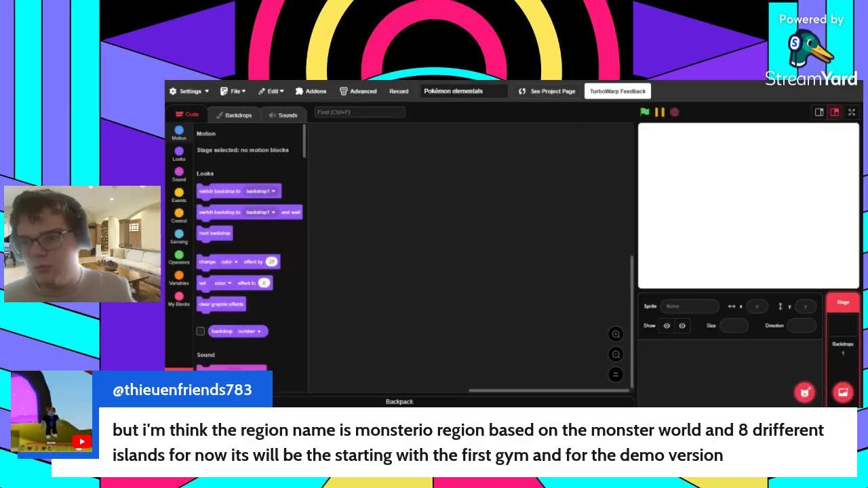Click the Sprite name input field
Image resolution: width=868 pixels, height=488 pixels.
click(689, 306)
